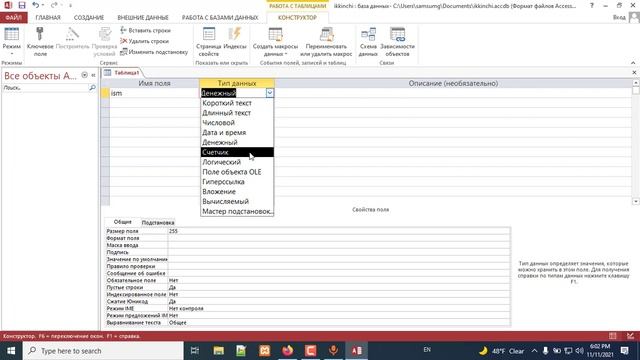Image resolution: width=640 pixels, height=360 pixels.
Task: Save the database with floppy icon
Action: (x=22, y=5)
